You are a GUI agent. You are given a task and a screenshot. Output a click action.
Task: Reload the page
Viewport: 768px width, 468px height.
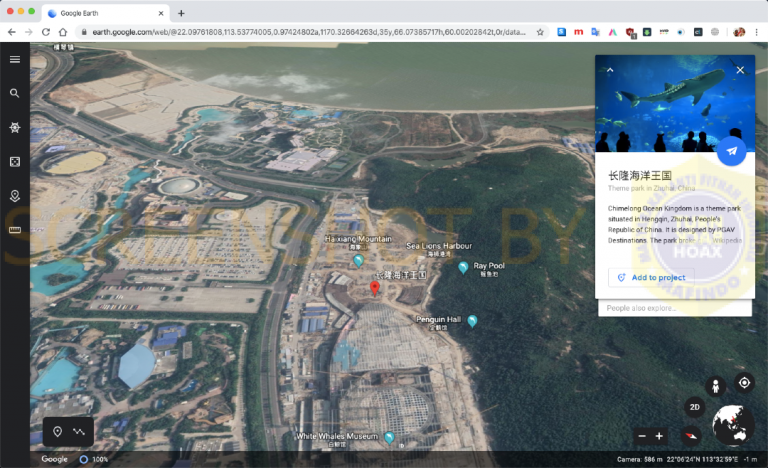click(46, 32)
